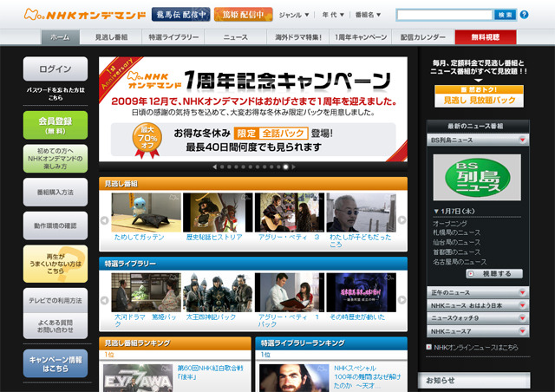
Task: Open ためしてガッテン thumbnail
Action: pyautogui.click(x=146, y=212)
